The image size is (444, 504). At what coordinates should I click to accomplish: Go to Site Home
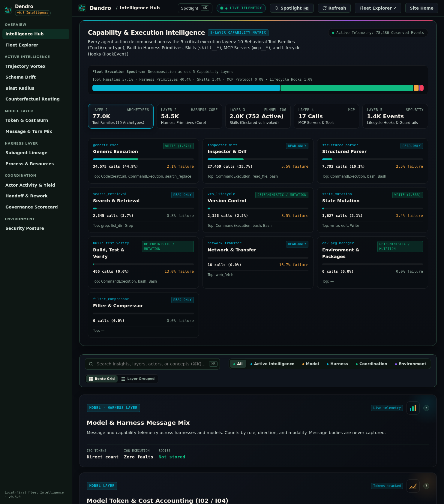click(421, 8)
